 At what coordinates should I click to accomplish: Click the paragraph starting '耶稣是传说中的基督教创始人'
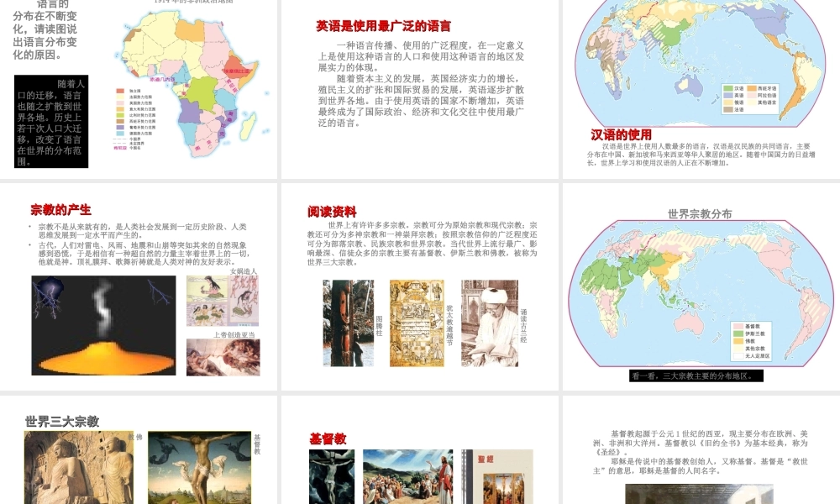tap(701, 466)
